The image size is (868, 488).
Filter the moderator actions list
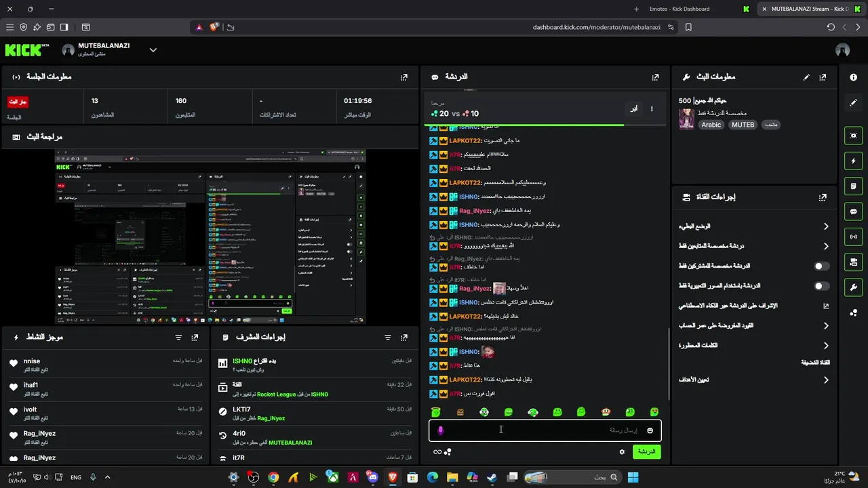tap(388, 337)
